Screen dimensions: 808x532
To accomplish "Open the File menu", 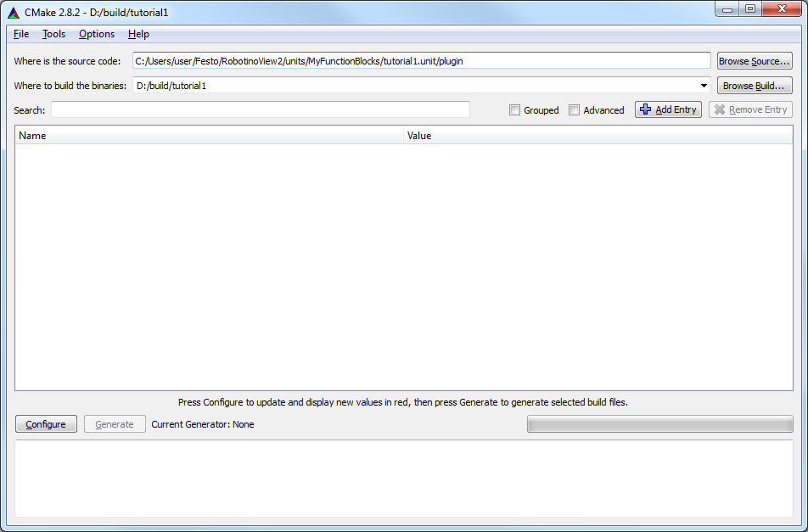I will [20, 34].
